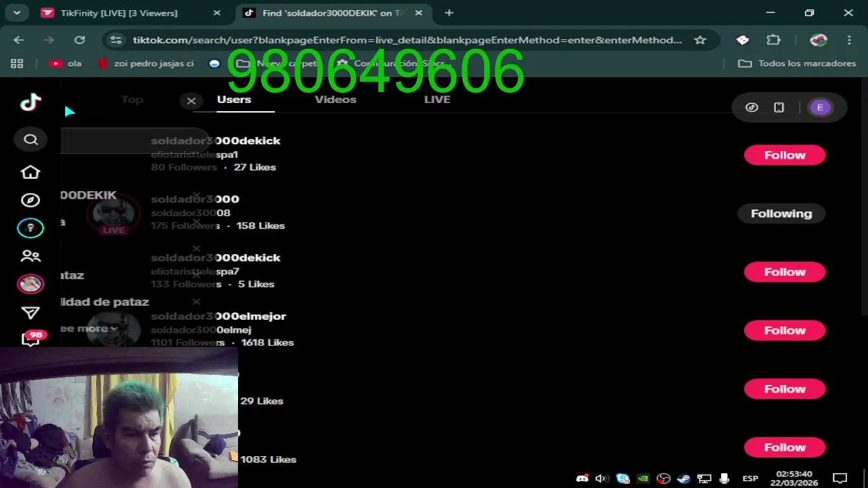Open tab search dropdown chevron
The image size is (868, 488).
point(16,12)
